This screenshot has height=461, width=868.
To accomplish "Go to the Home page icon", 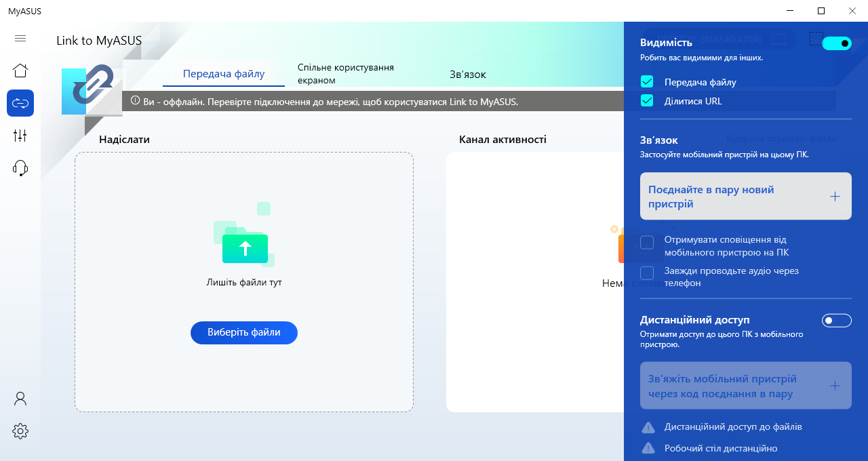I will tap(20, 71).
